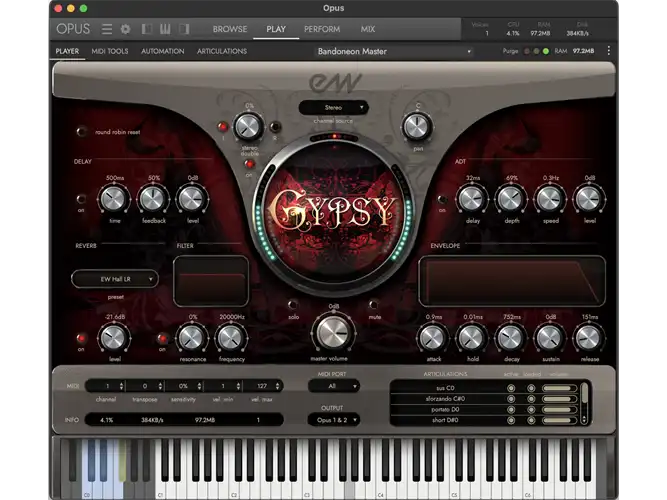Open the three-dot options menu

pos(609,51)
